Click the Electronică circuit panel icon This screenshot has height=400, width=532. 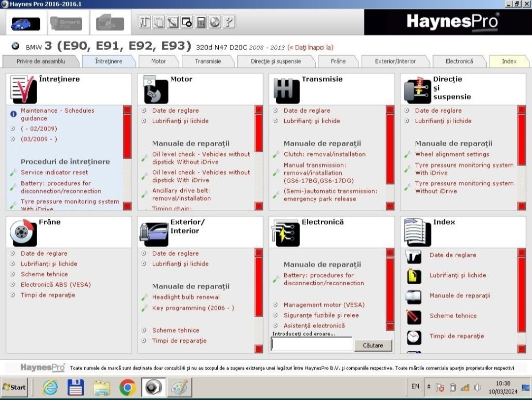(286, 233)
